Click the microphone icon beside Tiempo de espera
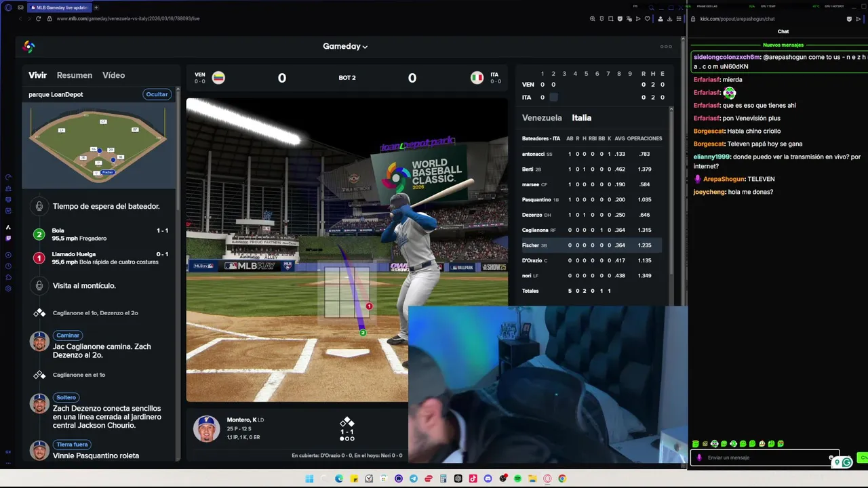868x488 pixels. coord(39,206)
